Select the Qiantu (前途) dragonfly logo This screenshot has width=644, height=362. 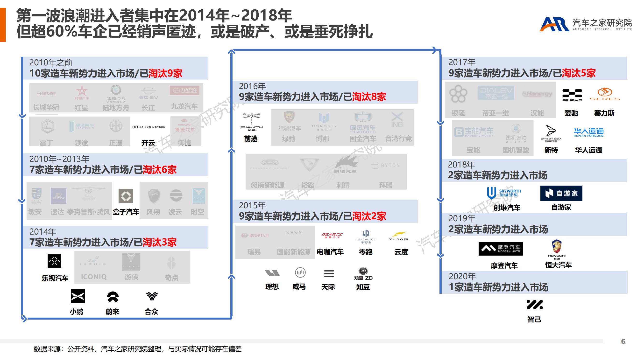click(252, 122)
